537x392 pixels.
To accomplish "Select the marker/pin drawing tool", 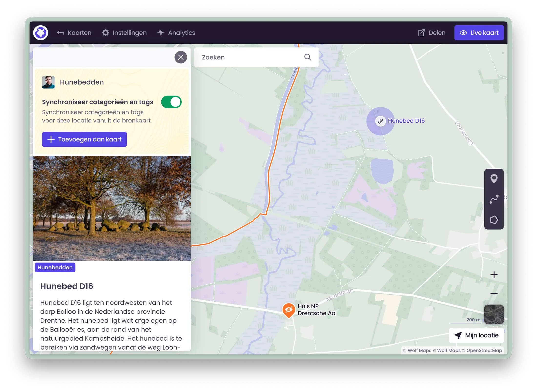I will (495, 179).
